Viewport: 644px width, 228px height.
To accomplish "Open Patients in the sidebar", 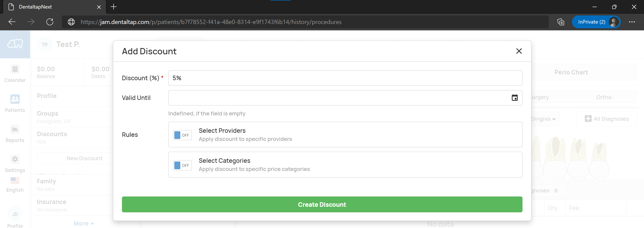I will point(15,104).
